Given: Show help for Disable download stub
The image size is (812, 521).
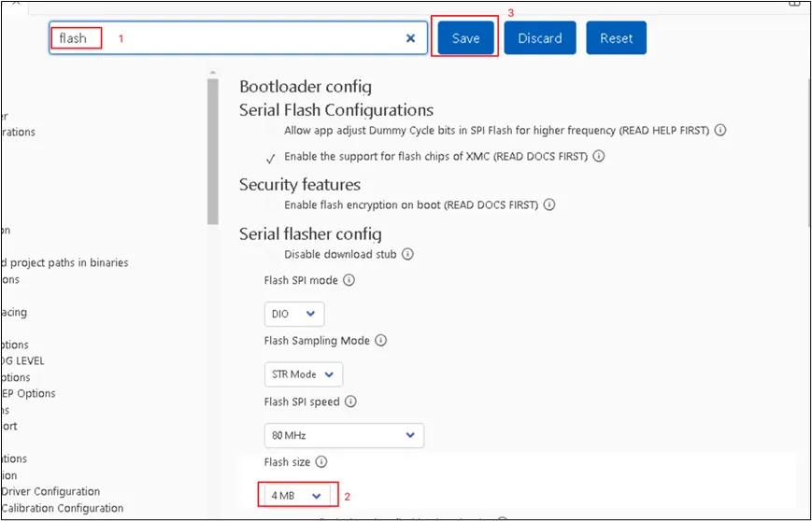Looking at the screenshot, I should click(407, 254).
